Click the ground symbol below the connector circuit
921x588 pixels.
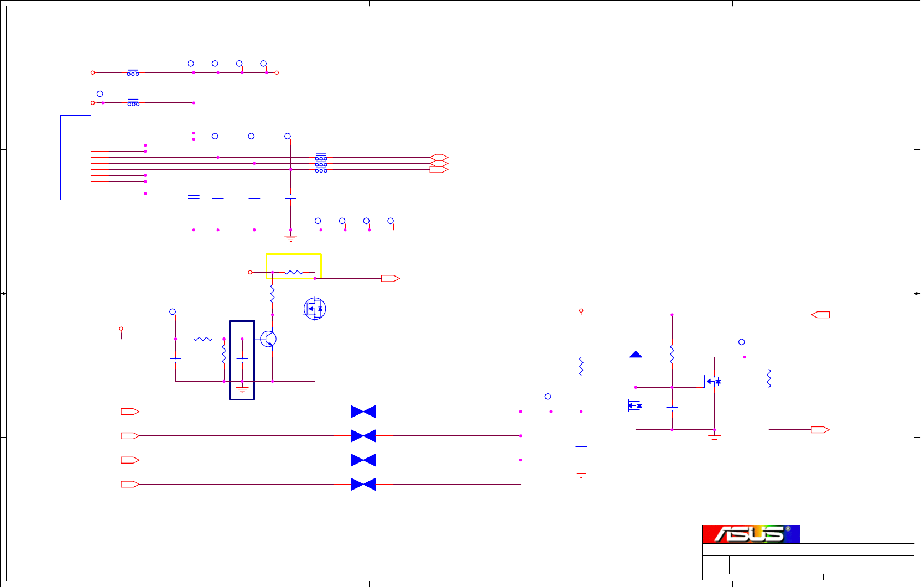tap(290, 238)
